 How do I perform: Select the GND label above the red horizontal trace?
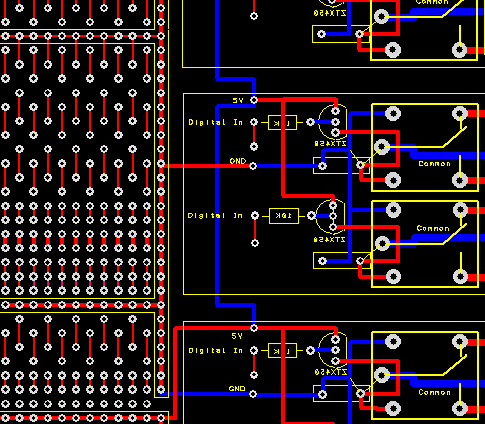[x=238, y=161]
